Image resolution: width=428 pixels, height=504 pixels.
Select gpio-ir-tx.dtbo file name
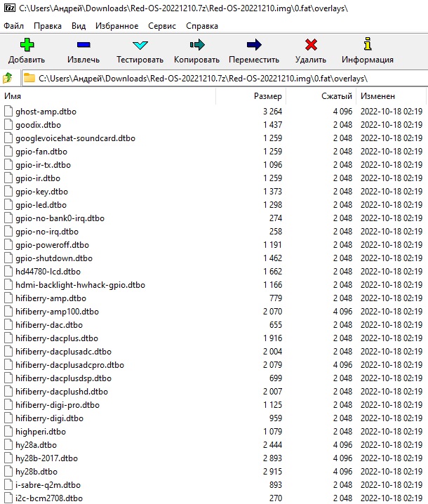tap(43, 165)
